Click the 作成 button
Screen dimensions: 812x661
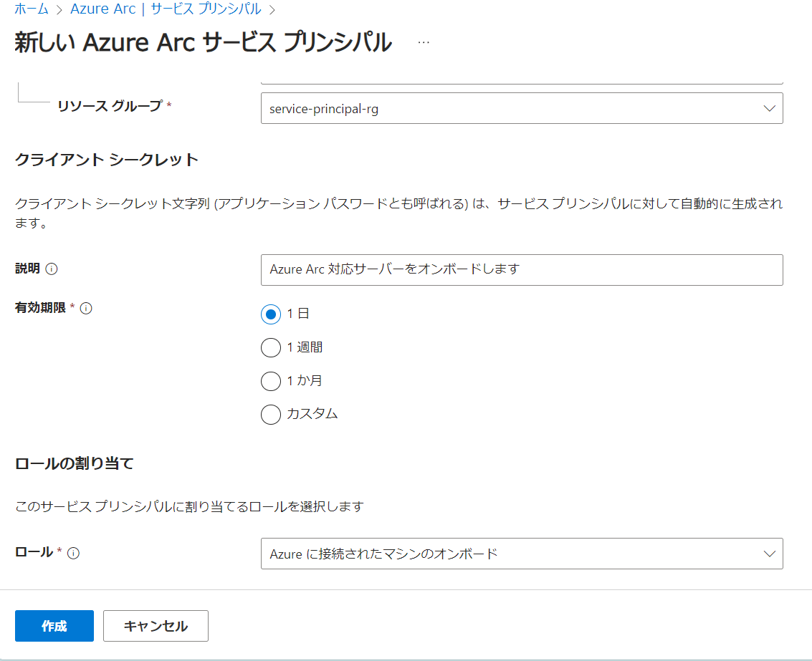[x=54, y=626]
